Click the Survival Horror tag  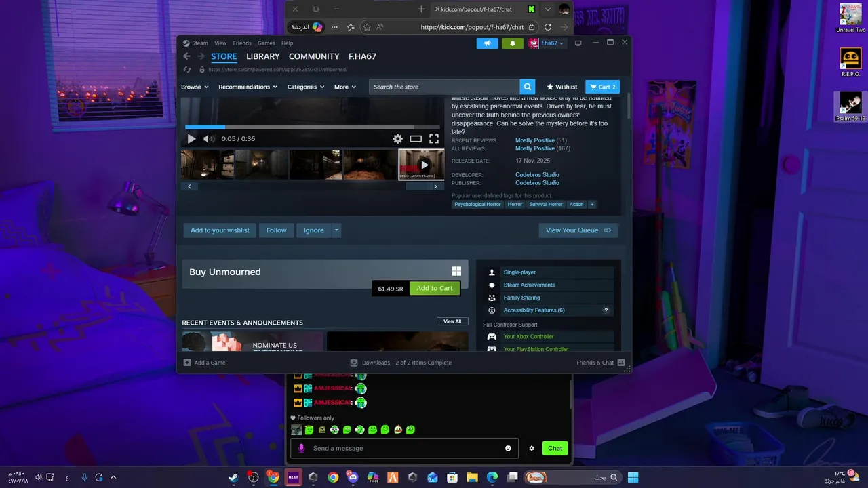546,204
